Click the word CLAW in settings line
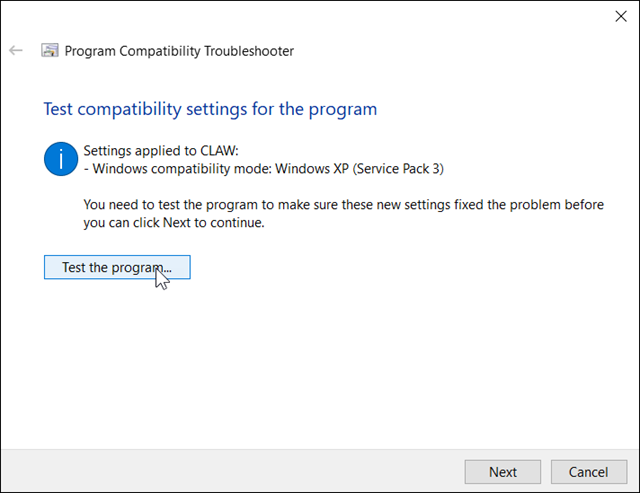 pyautogui.click(x=218, y=151)
